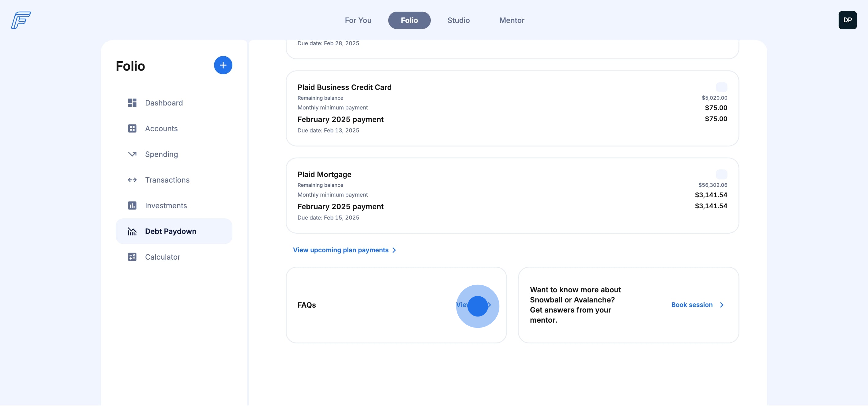Screen dimensions: 868x411
Task: Click the Book session chevron arrow
Action: [721, 305]
